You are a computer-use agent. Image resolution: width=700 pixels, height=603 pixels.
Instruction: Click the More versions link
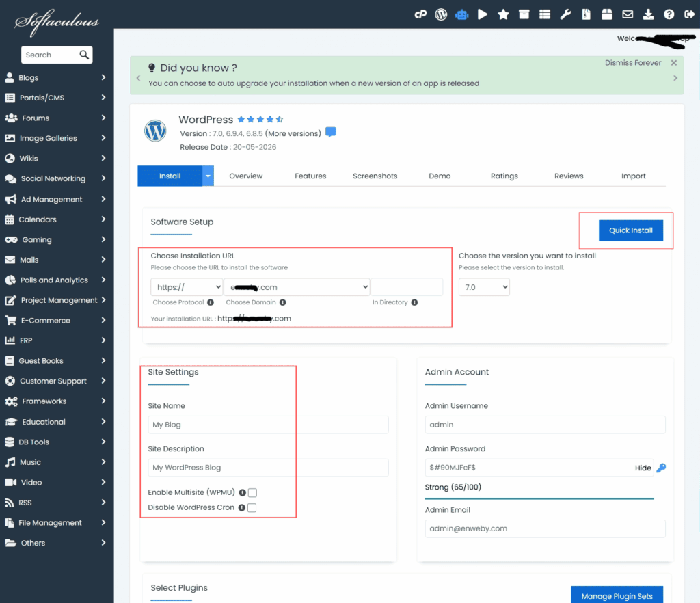click(x=293, y=133)
